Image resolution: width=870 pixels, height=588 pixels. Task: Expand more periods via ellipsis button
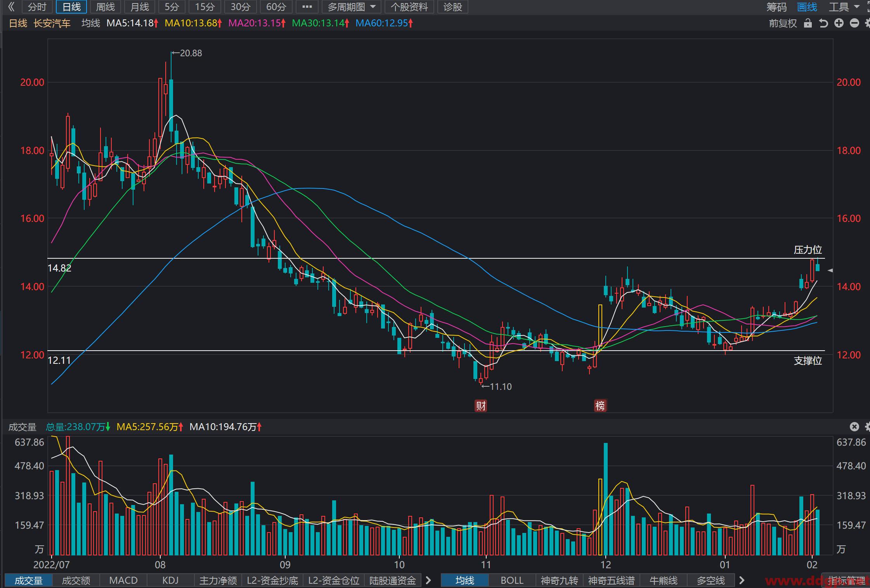pyautogui.click(x=307, y=7)
